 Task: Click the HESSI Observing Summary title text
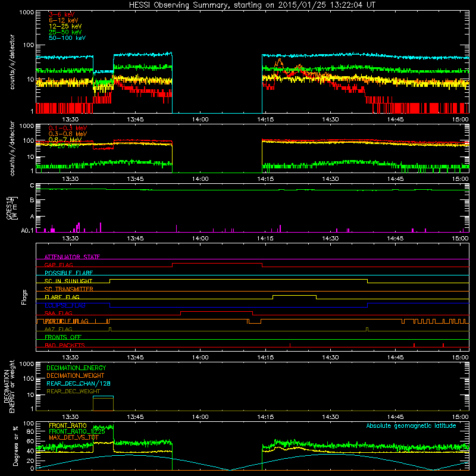click(252, 5)
